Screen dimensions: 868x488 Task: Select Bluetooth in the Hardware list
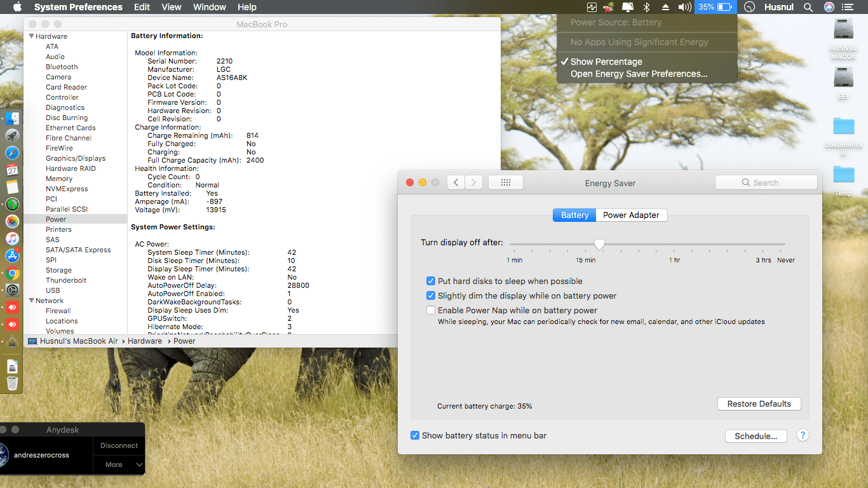click(x=62, y=67)
